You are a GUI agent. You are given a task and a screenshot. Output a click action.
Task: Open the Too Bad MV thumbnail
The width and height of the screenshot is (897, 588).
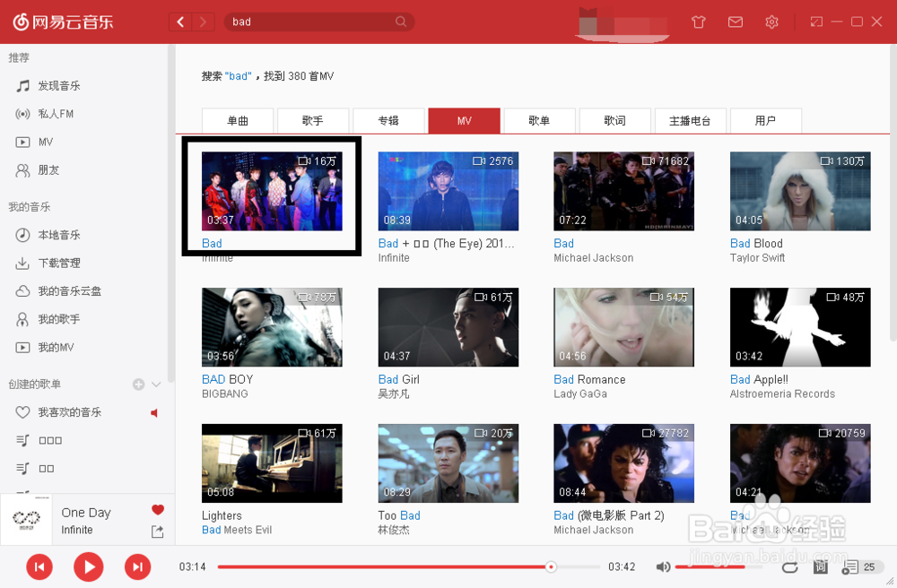[x=448, y=463]
